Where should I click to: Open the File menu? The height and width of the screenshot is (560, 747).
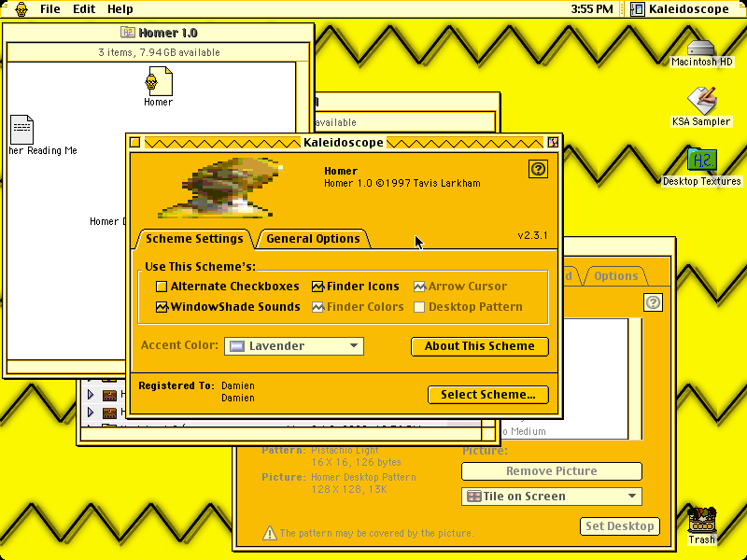(50, 9)
